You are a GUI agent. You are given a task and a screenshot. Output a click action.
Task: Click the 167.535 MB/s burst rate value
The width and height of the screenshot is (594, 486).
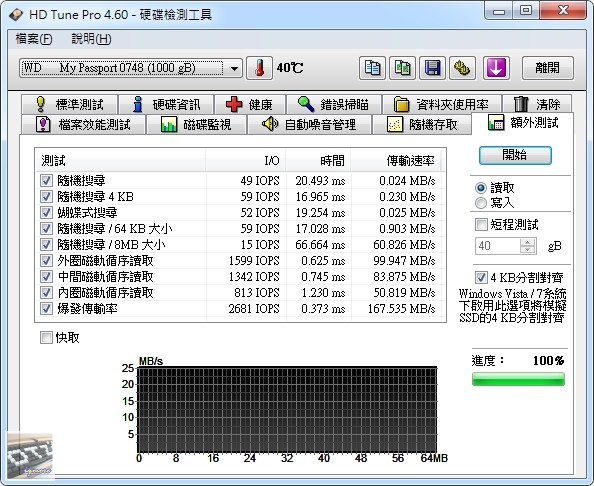click(402, 309)
